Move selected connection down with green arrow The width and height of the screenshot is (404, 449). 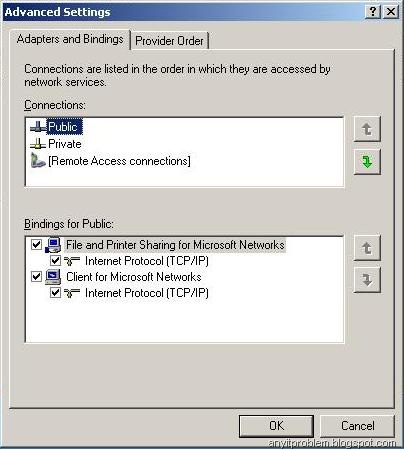[x=367, y=162]
